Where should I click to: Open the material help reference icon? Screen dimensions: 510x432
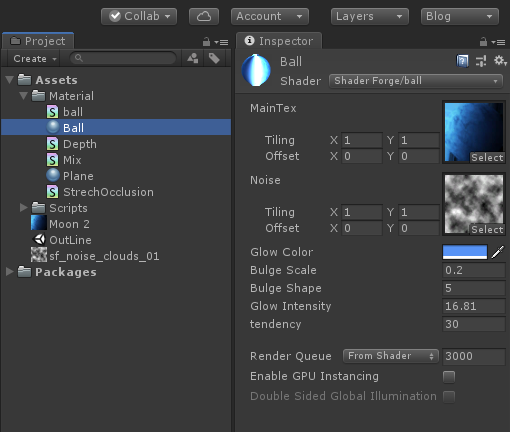coord(462,61)
